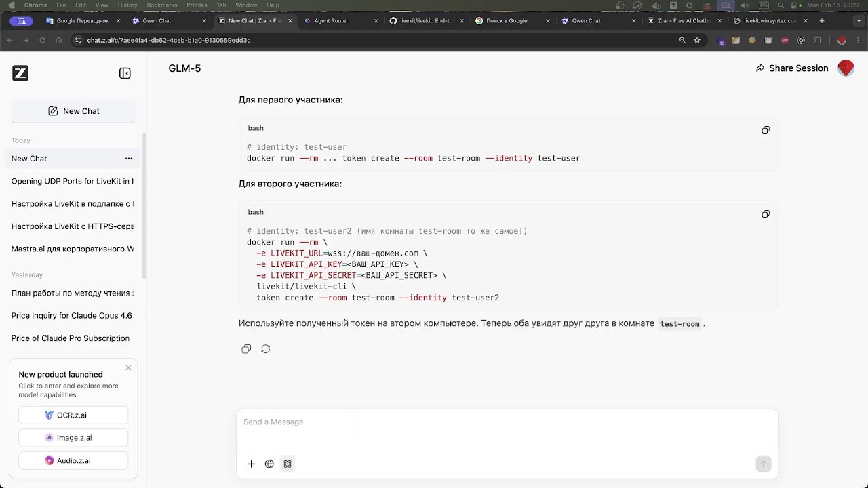Focus the Send a Message input

(x=507, y=422)
